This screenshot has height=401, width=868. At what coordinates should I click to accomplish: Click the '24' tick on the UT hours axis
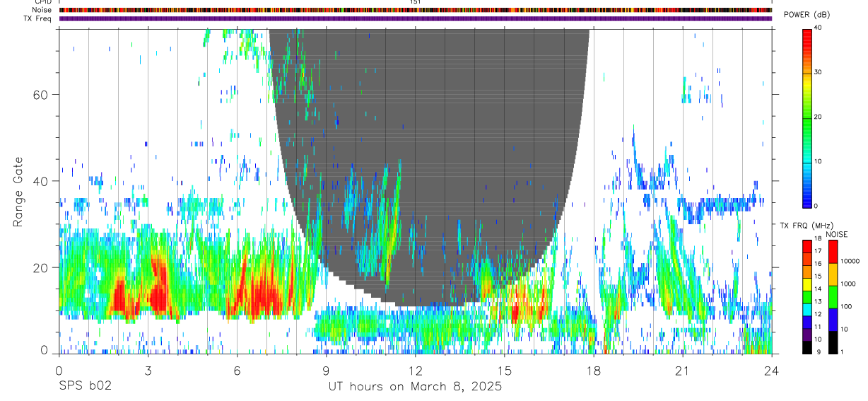[771, 371]
